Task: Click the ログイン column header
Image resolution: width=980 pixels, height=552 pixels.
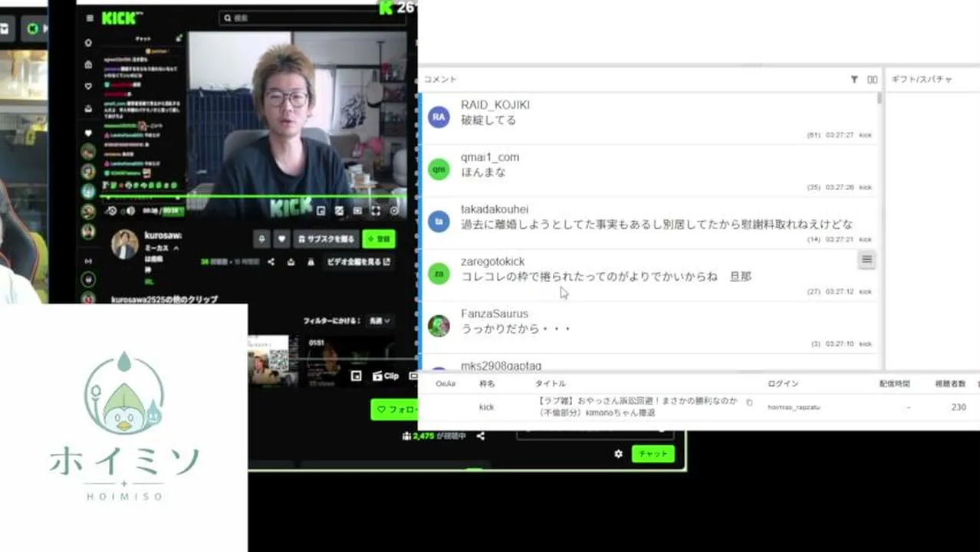Action: [x=783, y=384]
